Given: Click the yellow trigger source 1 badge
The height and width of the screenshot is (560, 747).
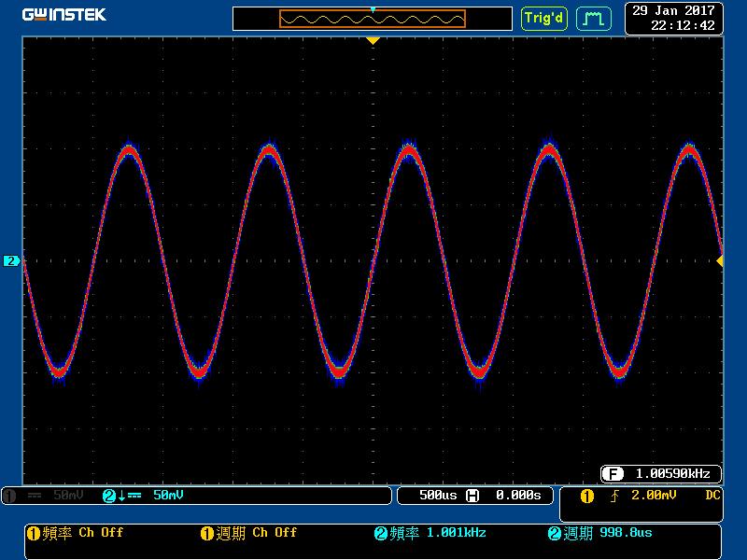Looking at the screenshot, I should (587, 497).
